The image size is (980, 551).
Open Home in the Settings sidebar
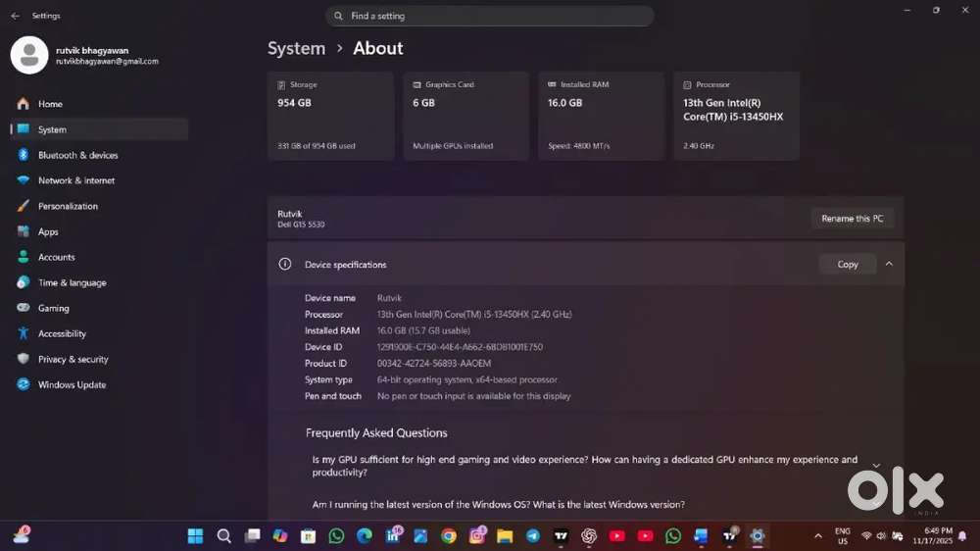(x=50, y=104)
